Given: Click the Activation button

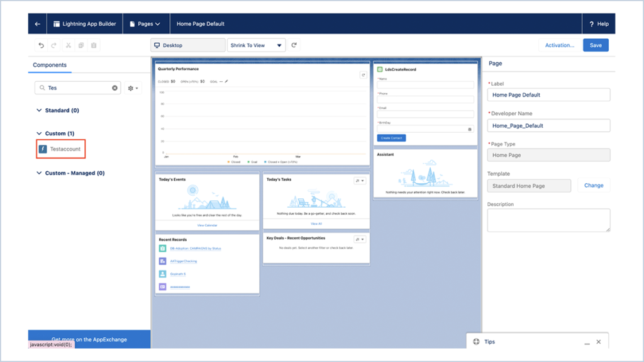Looking at the screenshot, I should (x=559, y=45).
